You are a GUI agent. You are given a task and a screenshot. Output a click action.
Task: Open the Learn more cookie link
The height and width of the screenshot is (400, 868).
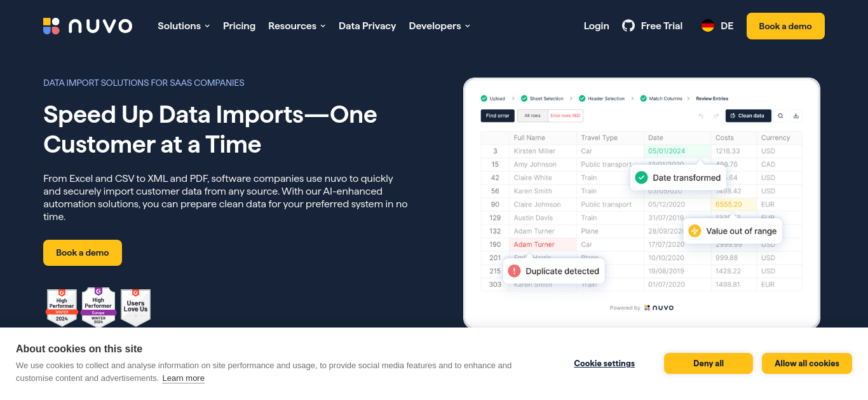pos(183,378)
